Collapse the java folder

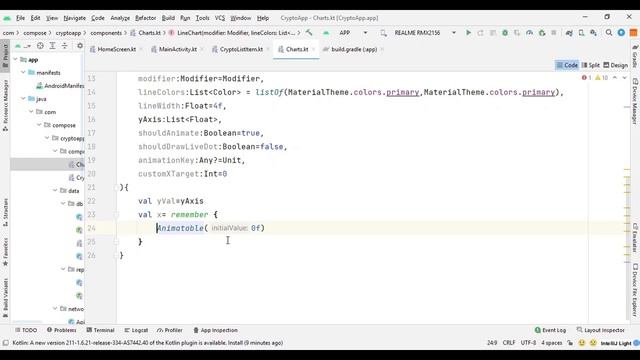tap(23, 99)
